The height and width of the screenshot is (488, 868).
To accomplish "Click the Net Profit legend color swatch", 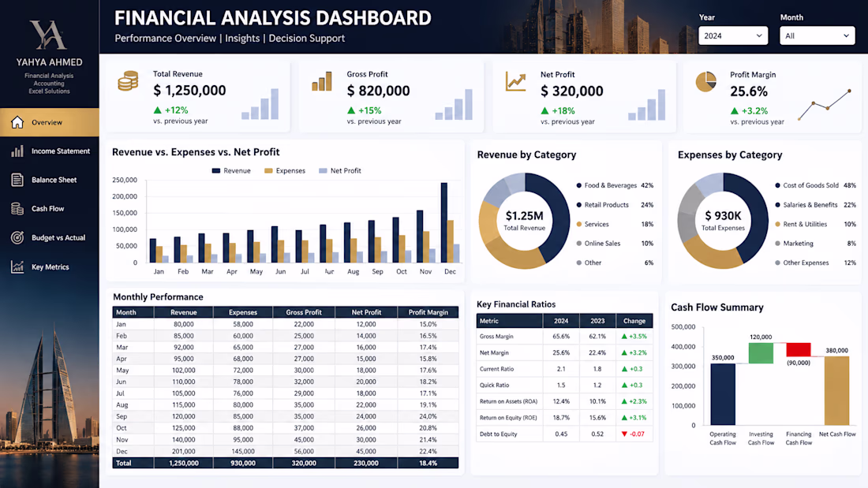I will click(324, 171).
